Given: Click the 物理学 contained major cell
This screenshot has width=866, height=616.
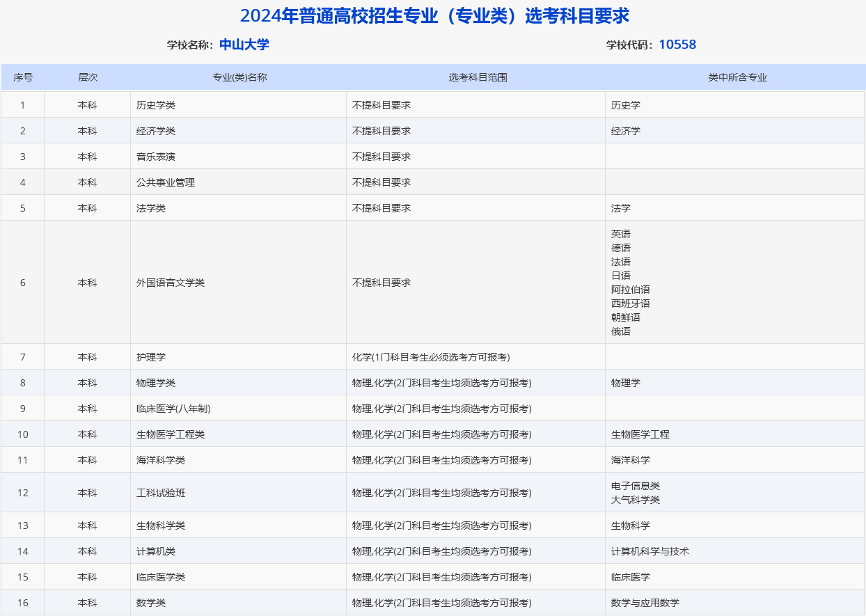Looking at the screenshot, I should click(x=735, y=383).
